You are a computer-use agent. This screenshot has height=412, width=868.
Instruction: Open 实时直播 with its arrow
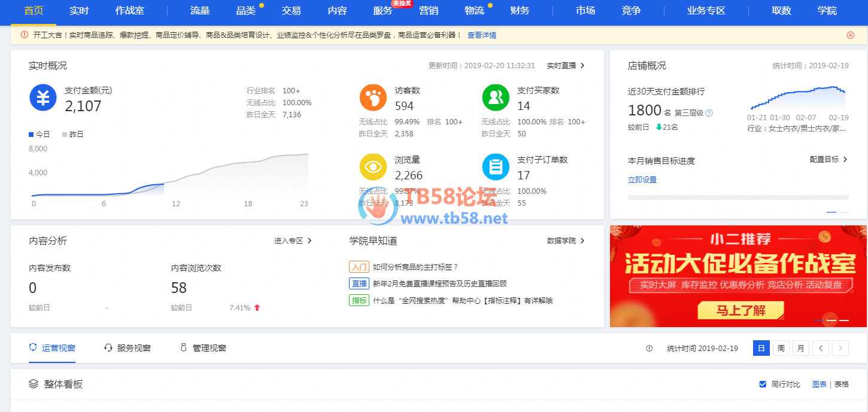click(566, 65)
